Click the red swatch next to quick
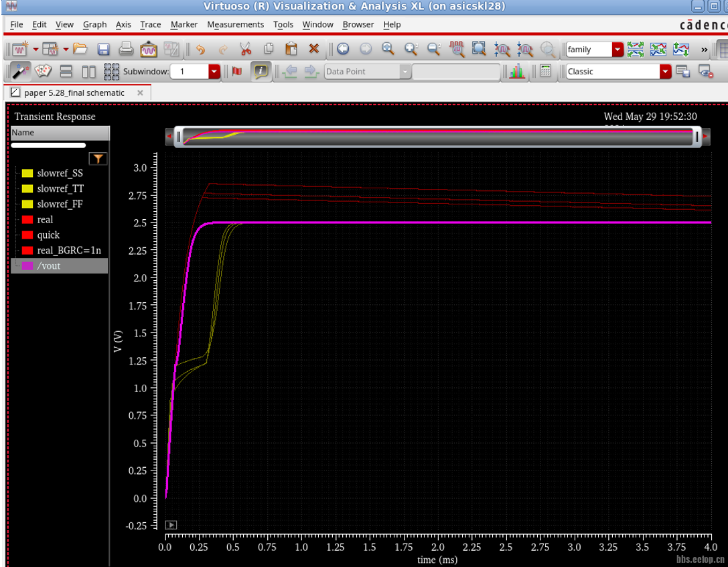The height and width of the screenshot is (567, 728). point(27,235)
